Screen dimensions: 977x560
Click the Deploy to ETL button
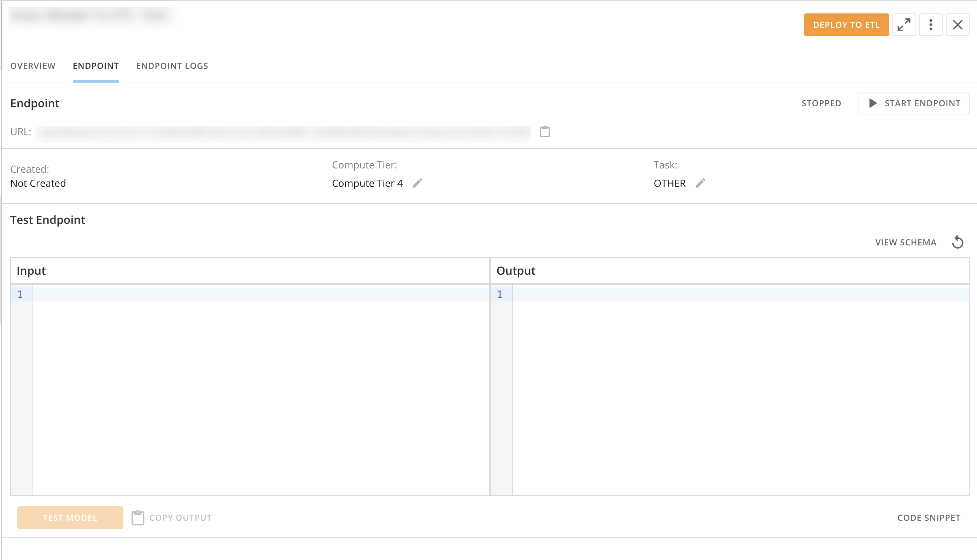click(x=846, y=25)
